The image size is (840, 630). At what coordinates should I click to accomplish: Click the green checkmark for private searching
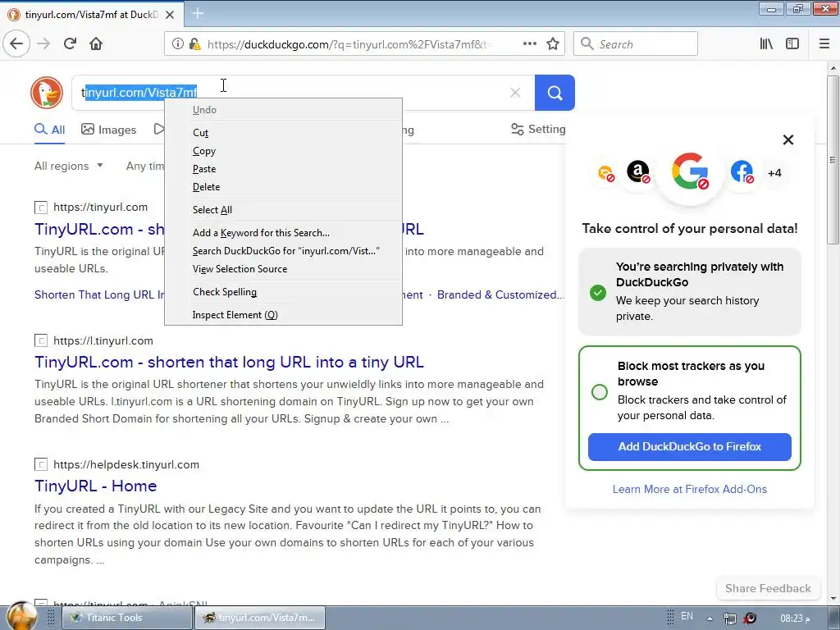pyautogui.click(x=598, y=293)
